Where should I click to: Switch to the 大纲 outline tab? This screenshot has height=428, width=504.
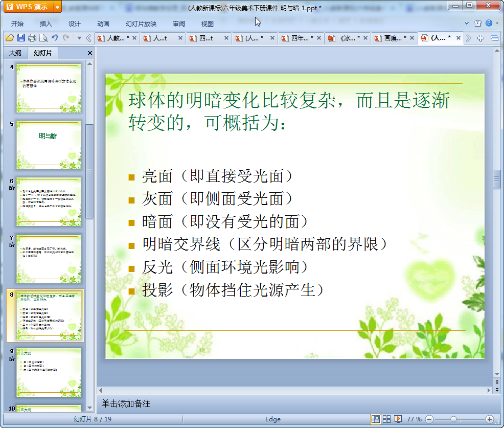coord(15,53)
